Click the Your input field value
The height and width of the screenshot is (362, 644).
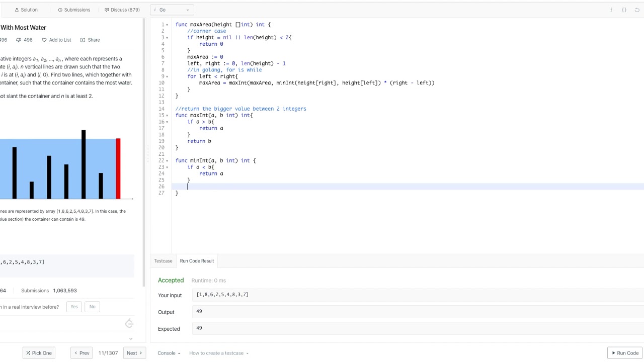tap(222, 295)
